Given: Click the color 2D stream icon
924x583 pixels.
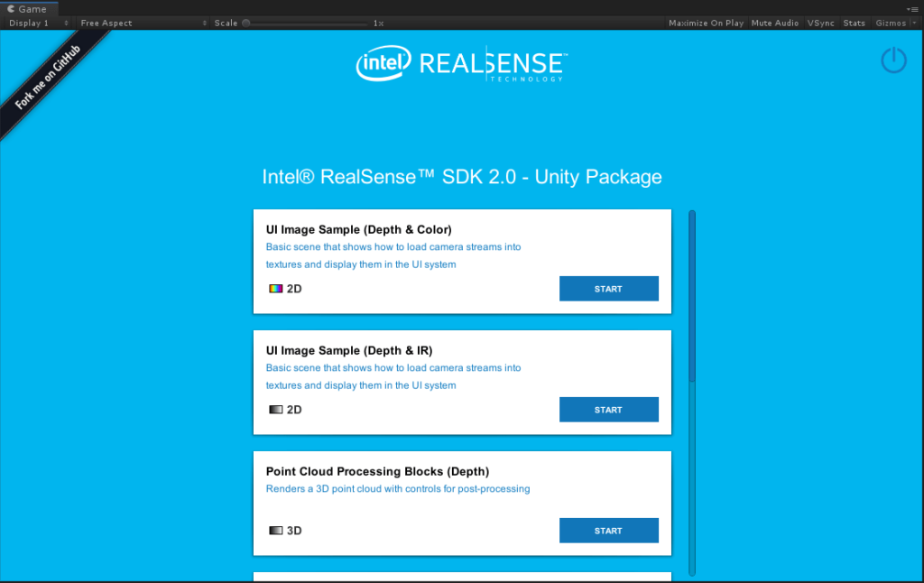Looking at the screenshot, I should (x=276, y=289).
